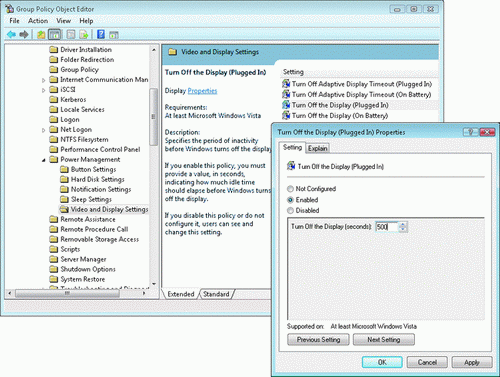Choose the Disabled radio button

[x=290, y=211]
